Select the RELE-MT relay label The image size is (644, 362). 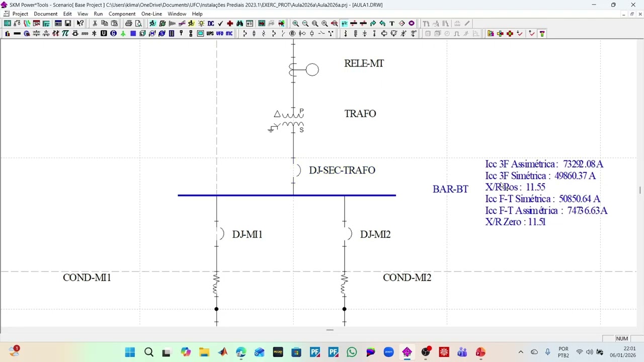pyautogui.click(x=364, y=63)
